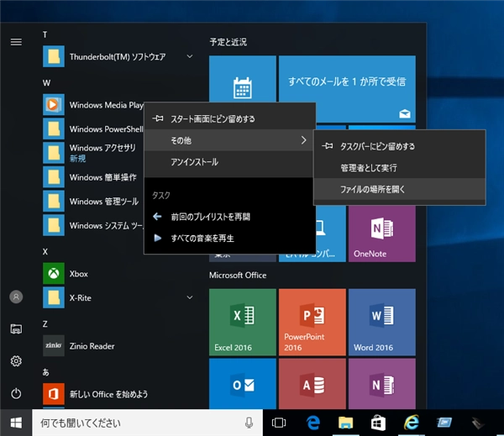504x436 pixels.
Task: Open Settings gear in Start menu
Action: pyautogui.click(x=16, y=361)
